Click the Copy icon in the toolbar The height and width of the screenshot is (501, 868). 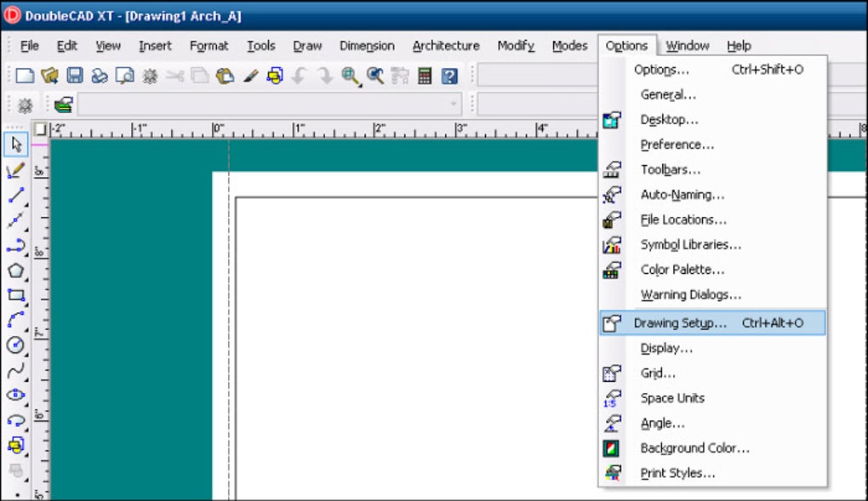coord(200,76)
